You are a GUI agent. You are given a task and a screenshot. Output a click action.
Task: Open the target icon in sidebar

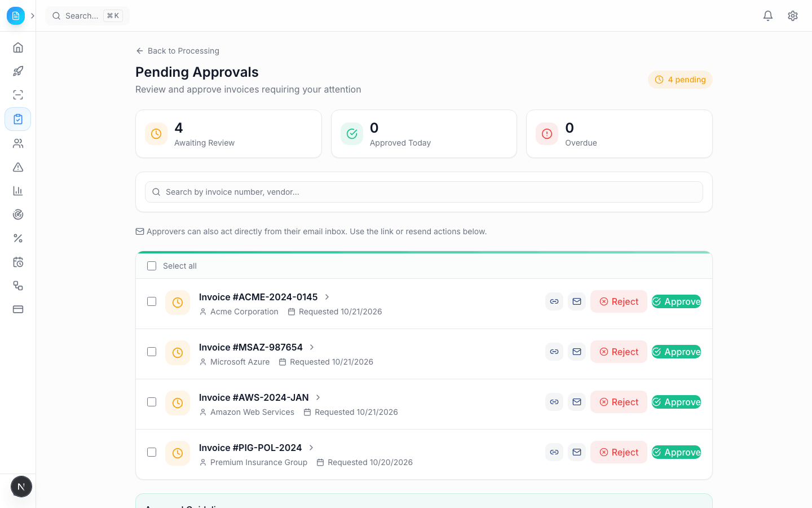coord(18,214)
